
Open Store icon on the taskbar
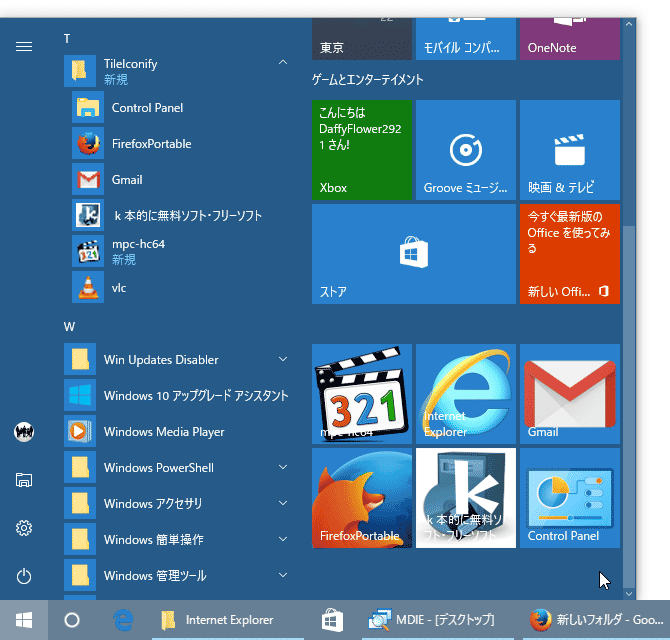point(332,620)
